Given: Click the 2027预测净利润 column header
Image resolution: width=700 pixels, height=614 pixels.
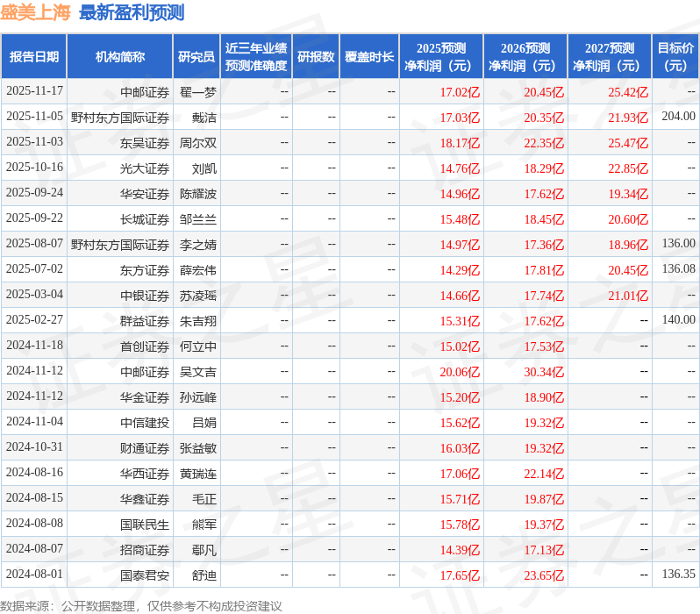Looking at the screenshot, I should (x=610, y=57).
